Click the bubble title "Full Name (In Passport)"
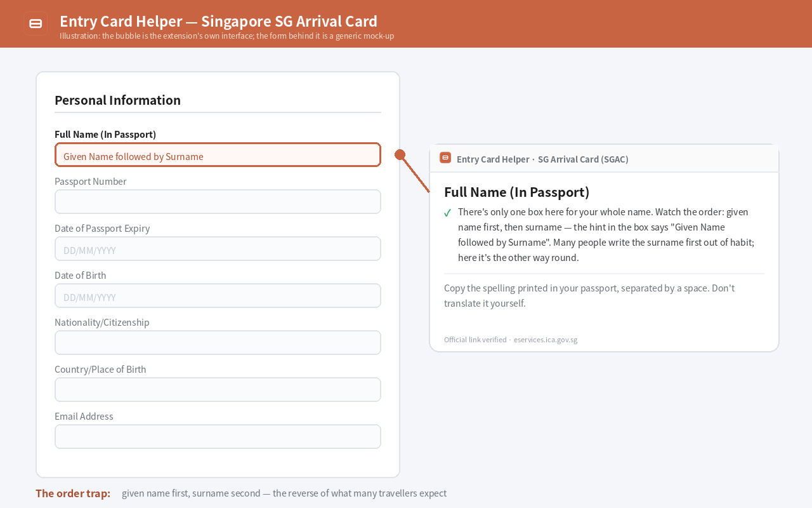 517,192
